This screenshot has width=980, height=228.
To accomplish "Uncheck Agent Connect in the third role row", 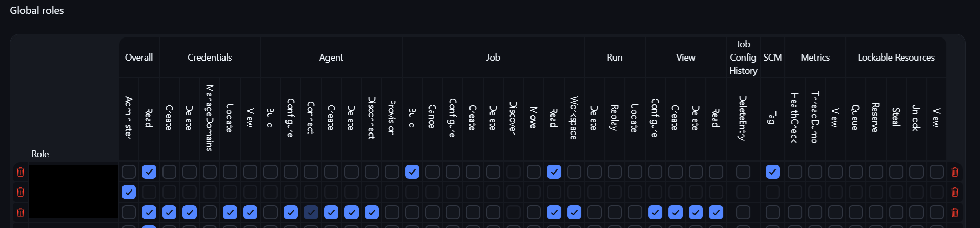I will point(311,212).
